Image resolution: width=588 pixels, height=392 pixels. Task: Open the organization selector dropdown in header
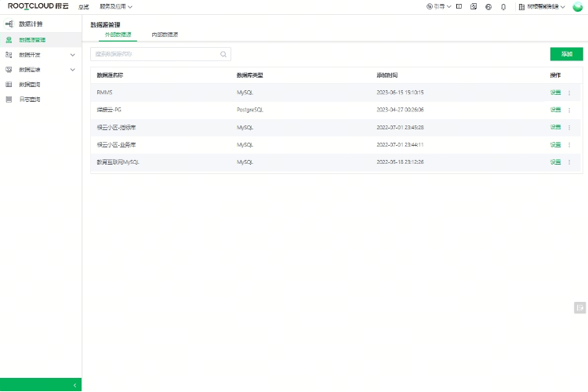click(x=542, y=6)
